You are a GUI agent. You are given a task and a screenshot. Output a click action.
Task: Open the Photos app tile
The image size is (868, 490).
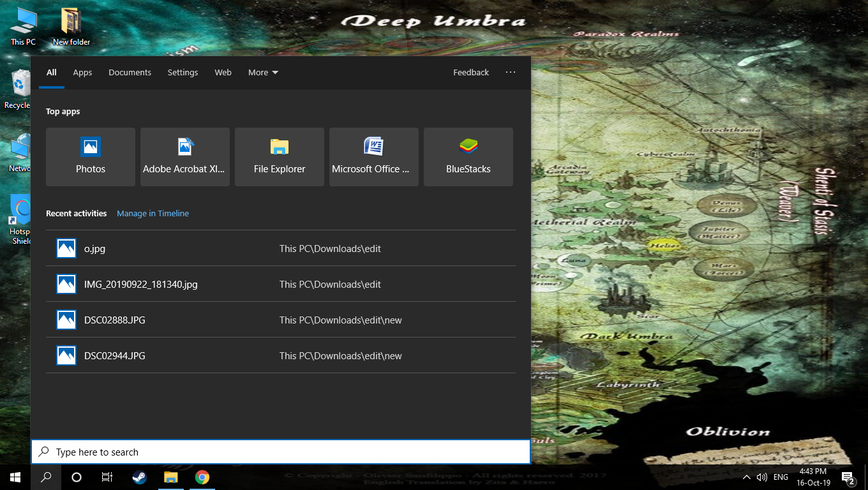tap(91, 157)
